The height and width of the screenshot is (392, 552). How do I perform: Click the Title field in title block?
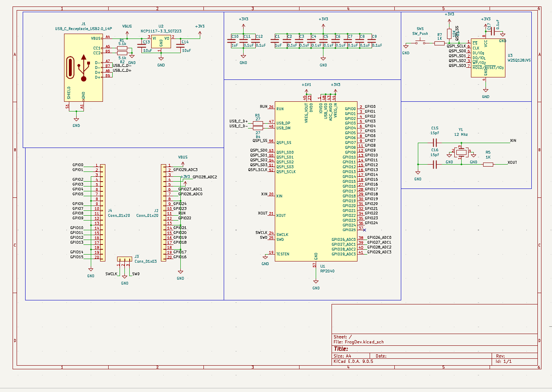(x=341, y=349)
